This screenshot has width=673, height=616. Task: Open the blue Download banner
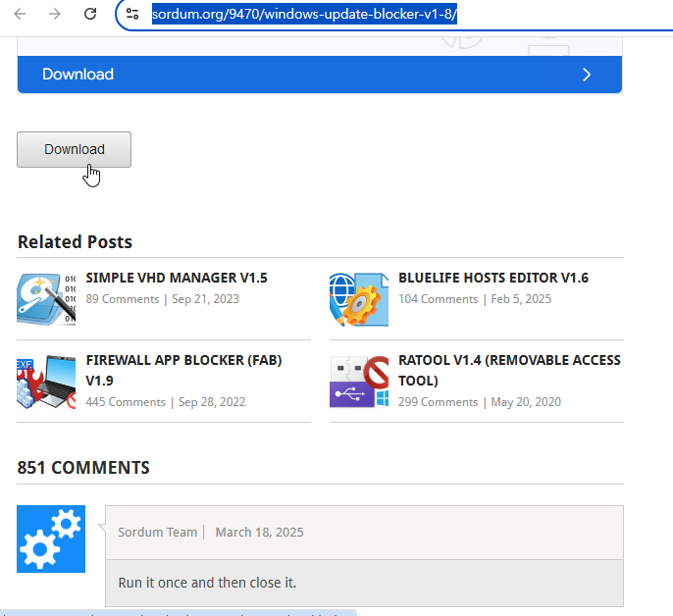(x=320, y=75)
